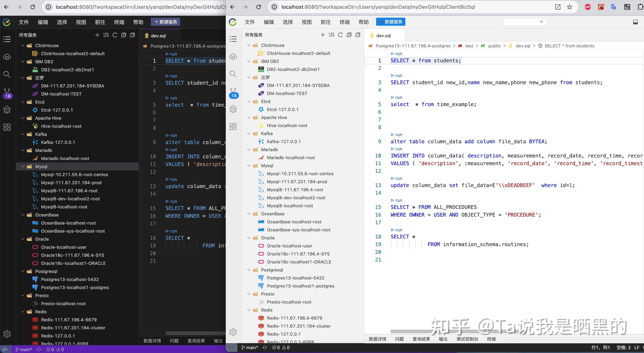Select Oracle18c-localhost1-ORACLE in light tree
This screenshot has width=644, height=353.
pyautogui.click(x=299, y=262)
